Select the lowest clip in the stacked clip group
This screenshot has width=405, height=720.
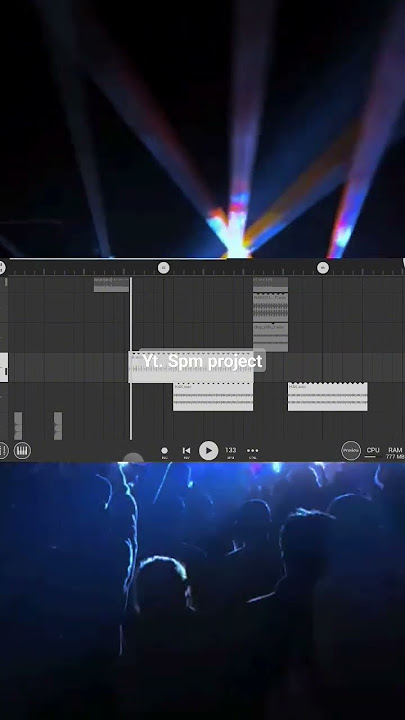click(270, 338)
